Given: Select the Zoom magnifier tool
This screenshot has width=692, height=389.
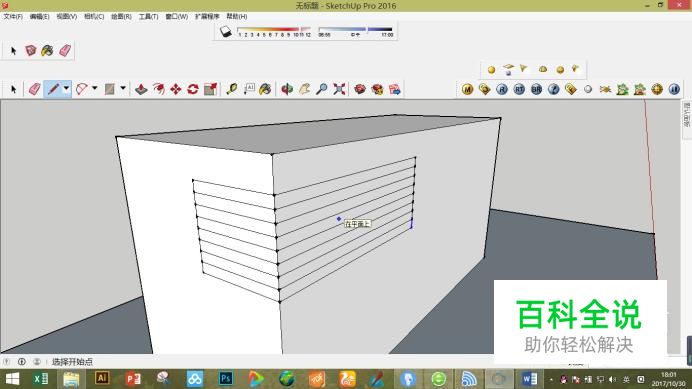Looking at the screenshot, I should click(x=322, y=89).
